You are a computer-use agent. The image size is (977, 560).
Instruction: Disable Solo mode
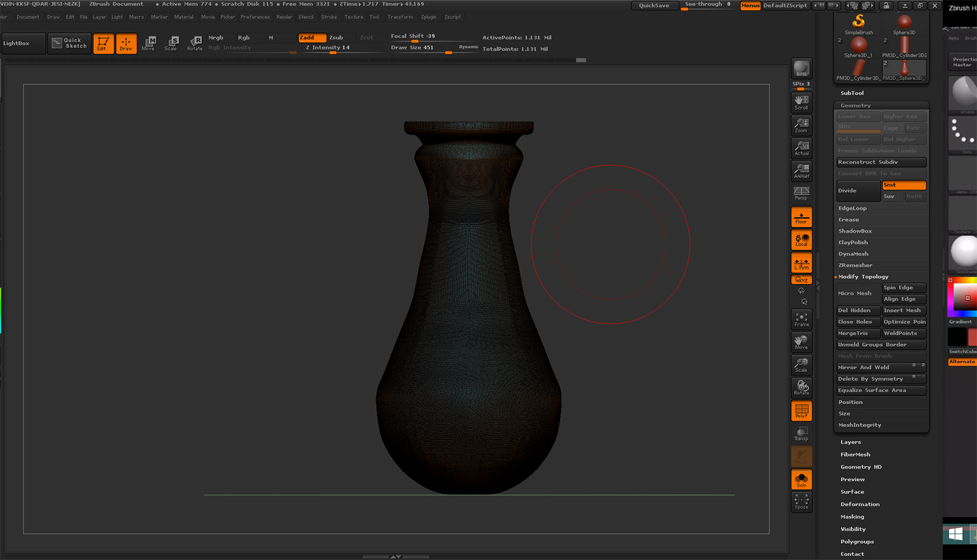point(801,480)
